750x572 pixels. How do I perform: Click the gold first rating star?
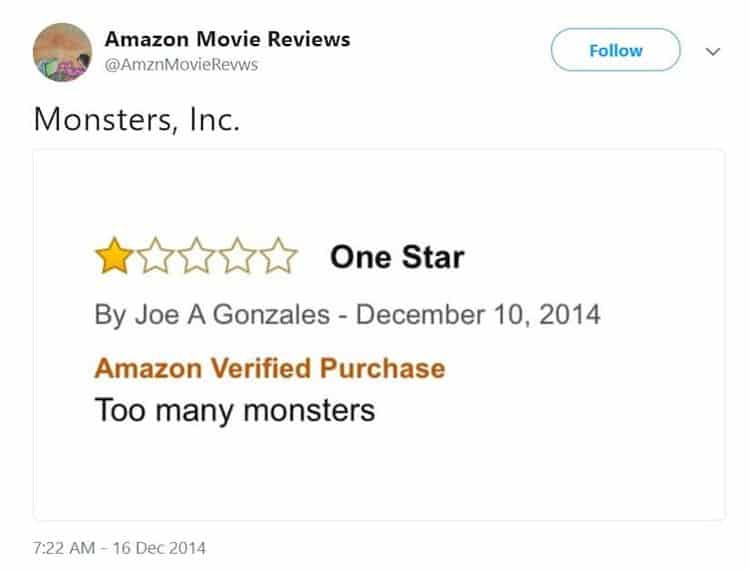(x=114, y=257)
